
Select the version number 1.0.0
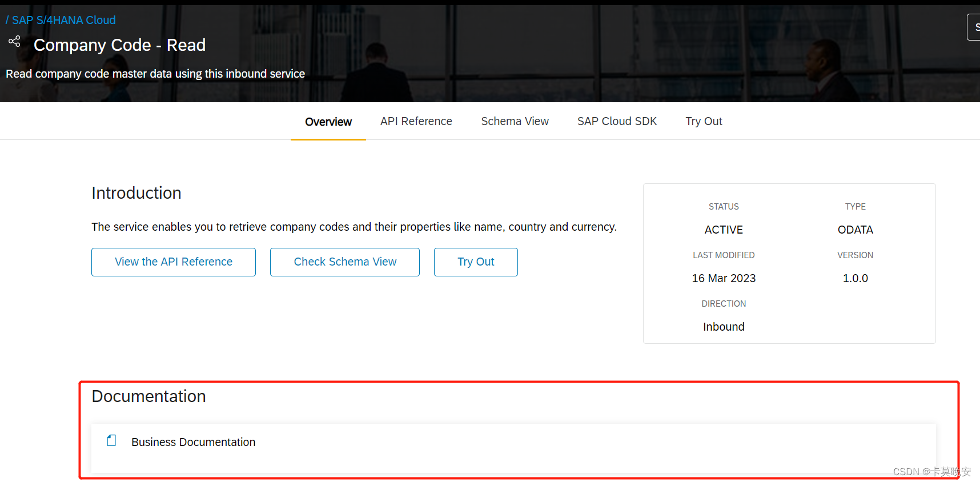pyautogui.click(x=855, y=278)
